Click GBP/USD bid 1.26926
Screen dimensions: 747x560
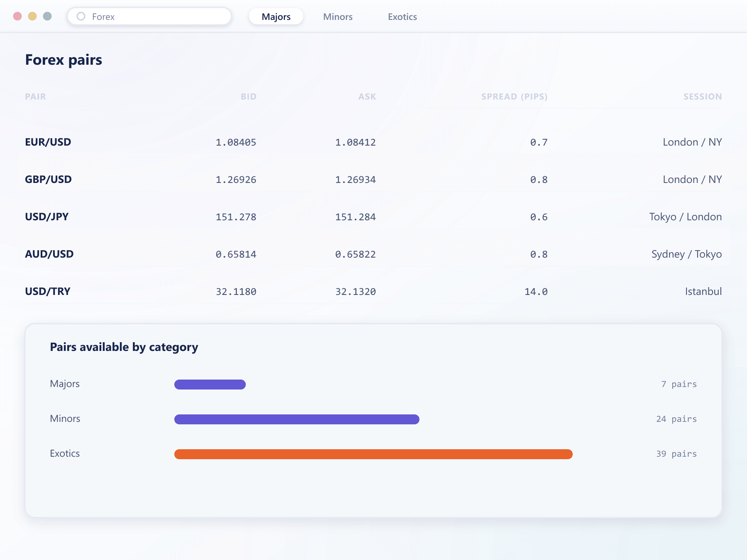click(x=236, y=180)
